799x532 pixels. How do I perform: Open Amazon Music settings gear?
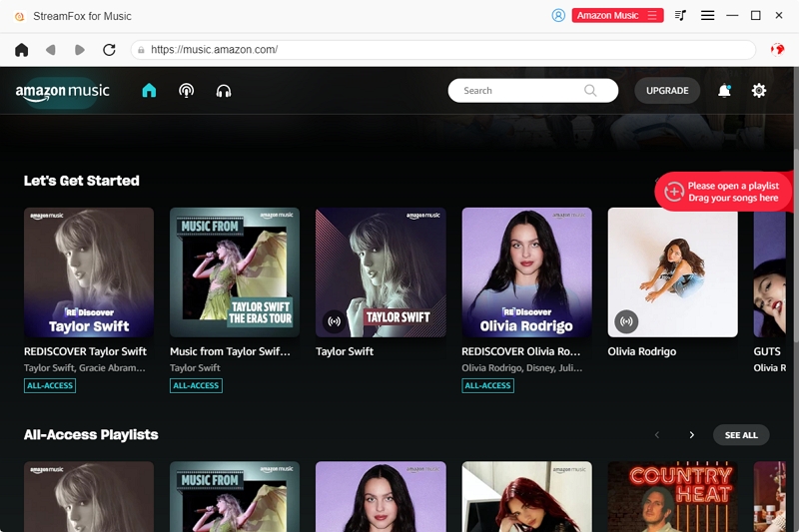[x=759, y=91]
